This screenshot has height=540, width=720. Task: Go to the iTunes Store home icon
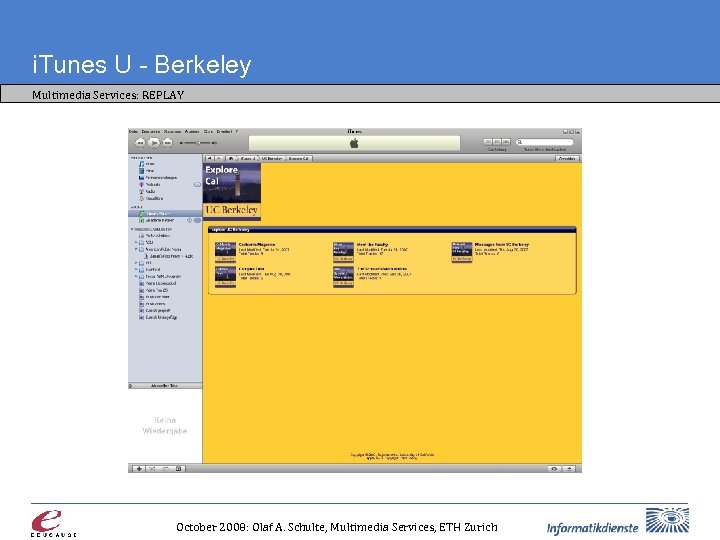coord(231,158)
